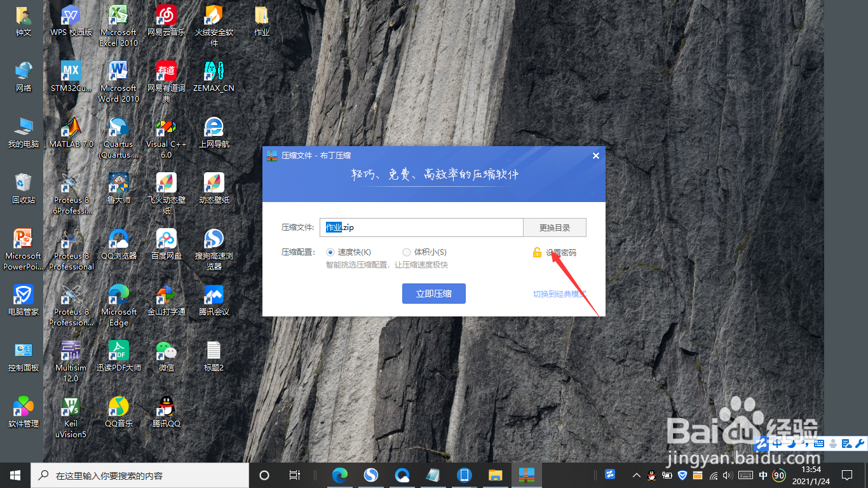The width and height of the screenshot is (868, 488).
Task: Open QQ浏览器 desktop icon
Action: [119, 244]
